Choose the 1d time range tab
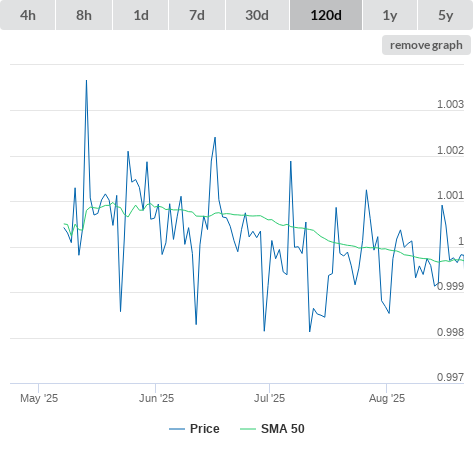The image size is (474, 455). pyautogui.click(x=141, y=15)
